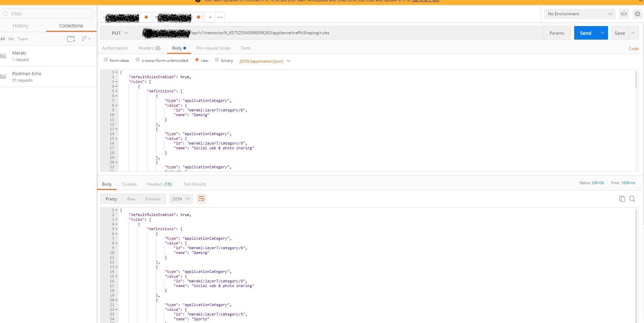Open the sidebar sort options icon

click(x=85, y=39)
